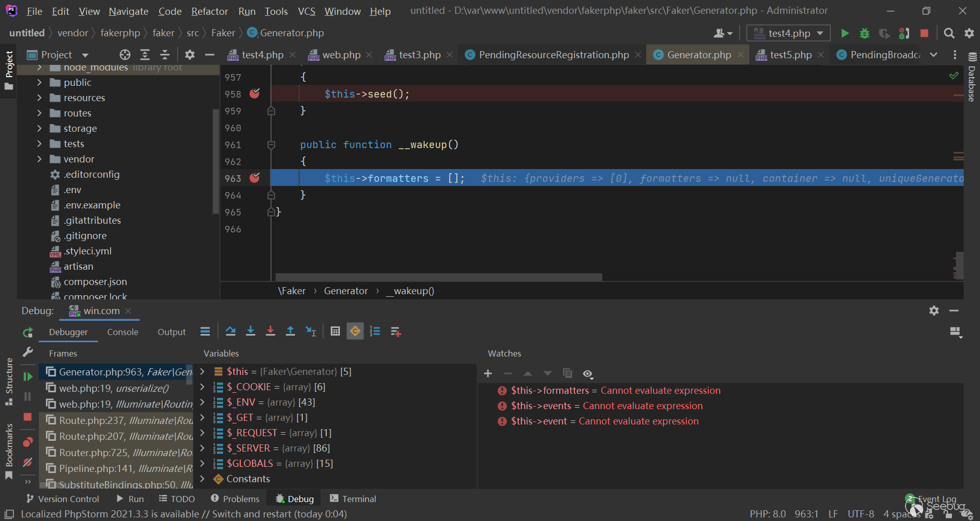980x521 pixels.
Task: Toggle the breakpoint on line 963
Action: pos(255,178)
